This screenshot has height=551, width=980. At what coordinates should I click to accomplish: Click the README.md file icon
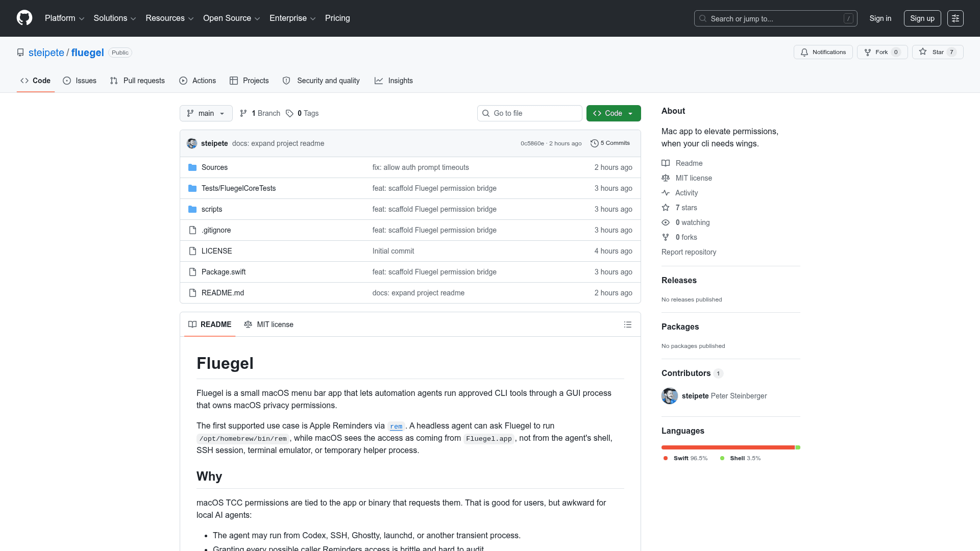click(192, 293)
